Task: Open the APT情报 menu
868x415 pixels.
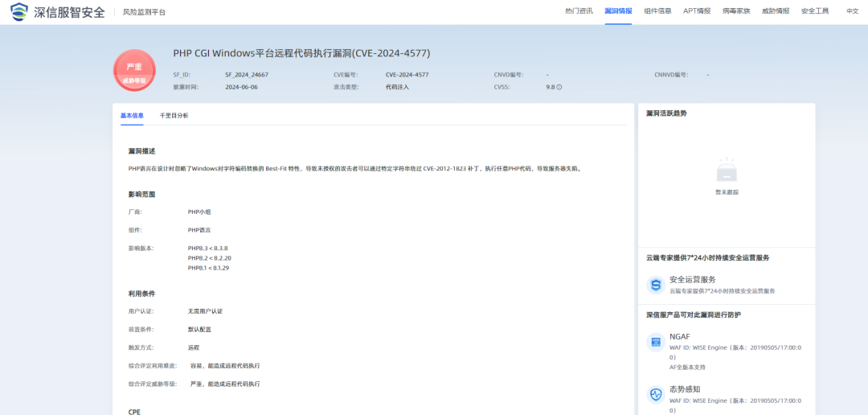Action: (x=697, y=11)
